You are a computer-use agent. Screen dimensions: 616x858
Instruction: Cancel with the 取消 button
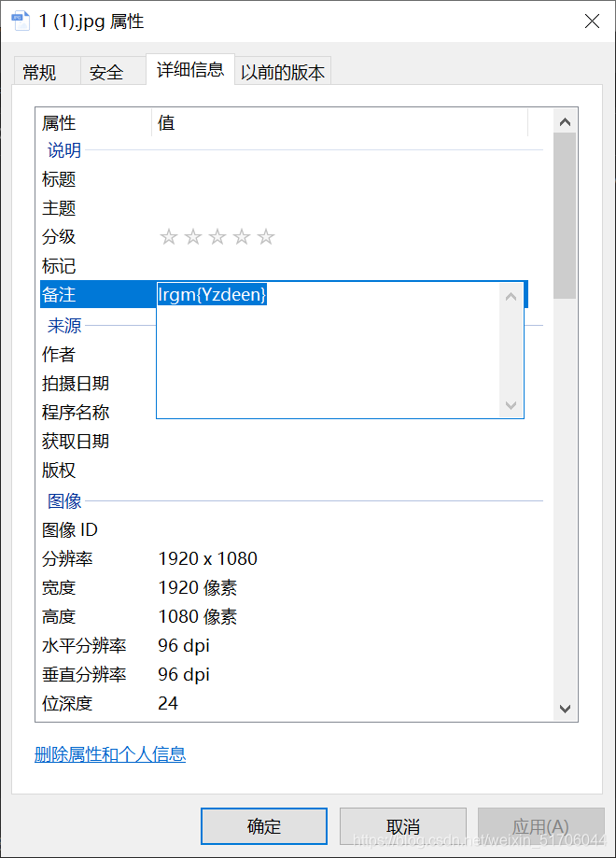402,825
